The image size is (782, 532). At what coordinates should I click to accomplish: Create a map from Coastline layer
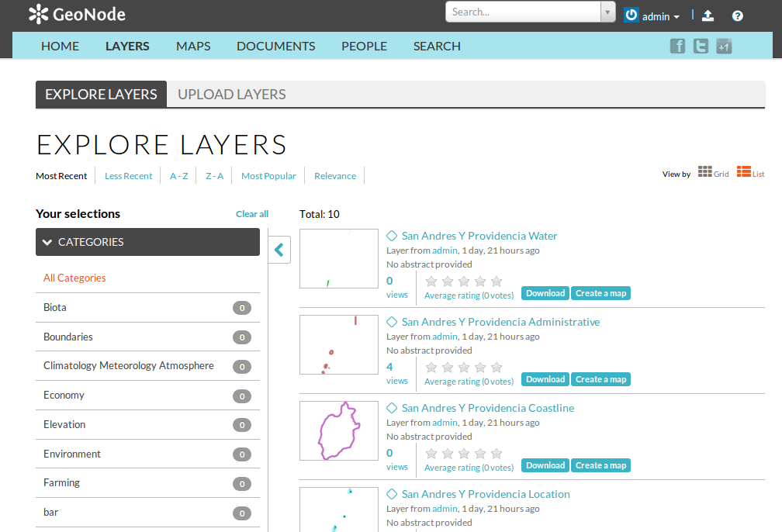click(x=601, y=465)
